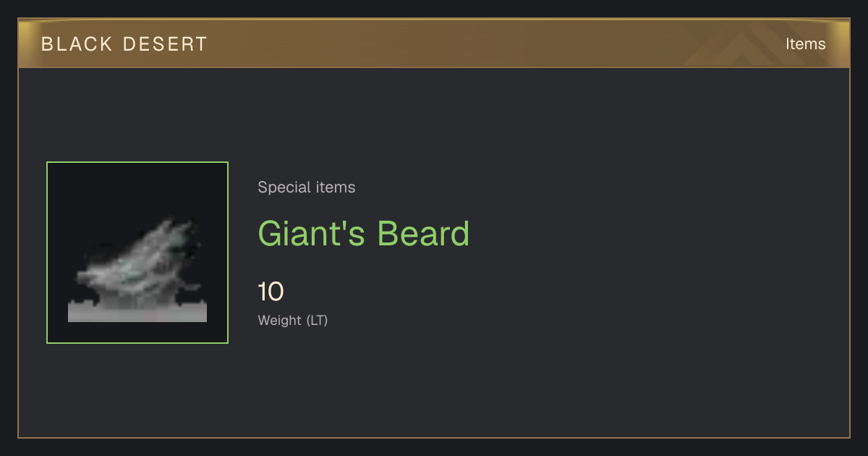Click the Giant's Beard item icon
Image resolution: width=868 pixels, height=456 pixels.
click(x=137, y=253)
